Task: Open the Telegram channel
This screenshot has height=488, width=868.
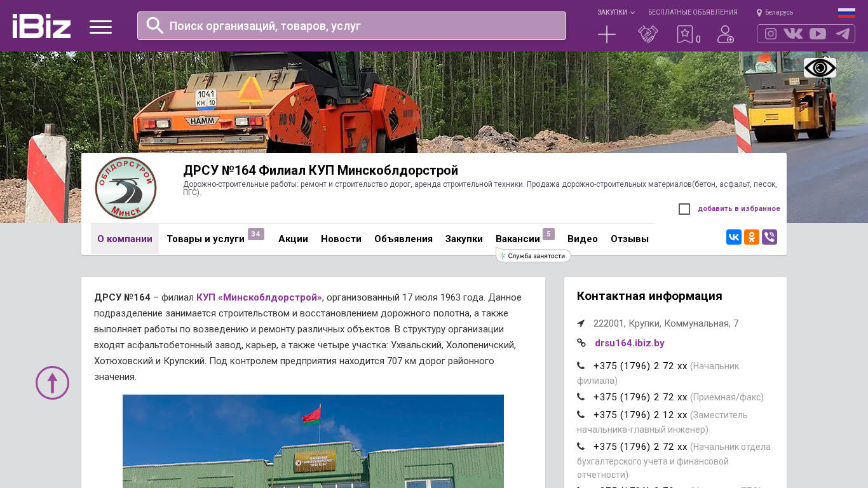Action: tap(843, 34)
